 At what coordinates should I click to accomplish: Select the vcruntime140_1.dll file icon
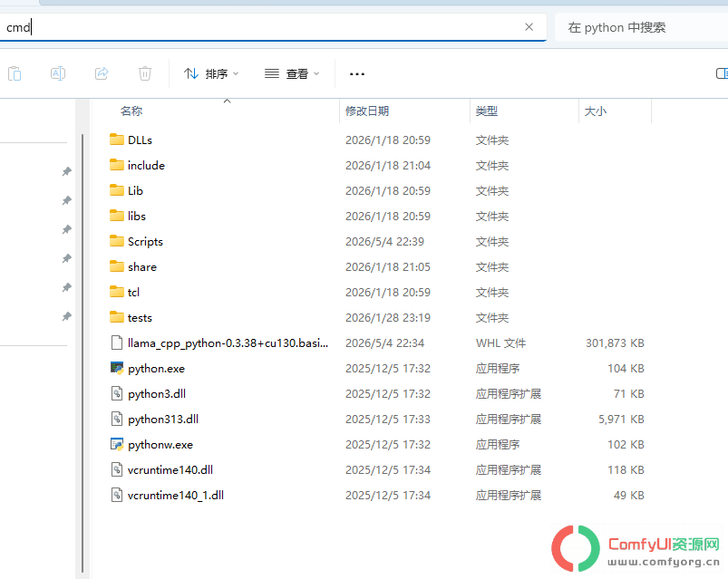(x=117, y=495)
